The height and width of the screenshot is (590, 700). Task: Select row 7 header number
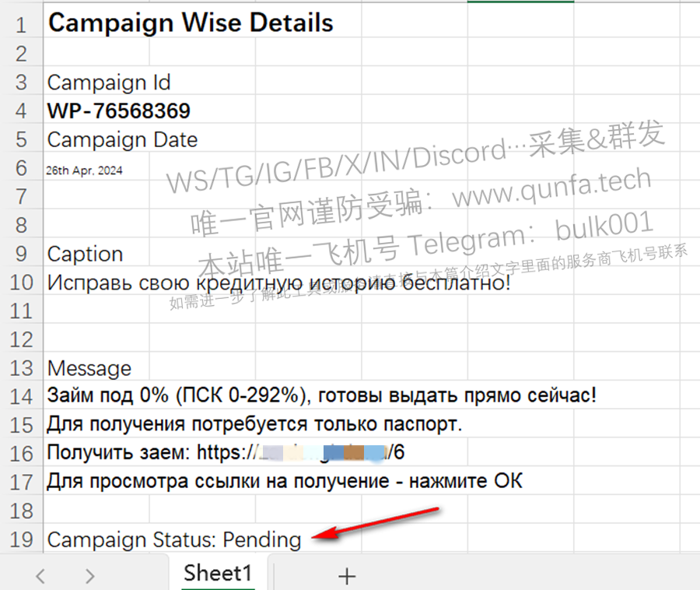(21, 196)
